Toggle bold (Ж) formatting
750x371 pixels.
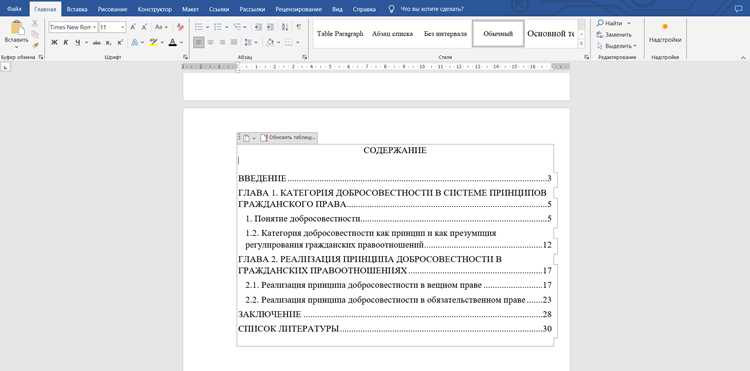[x=55, y=43]
